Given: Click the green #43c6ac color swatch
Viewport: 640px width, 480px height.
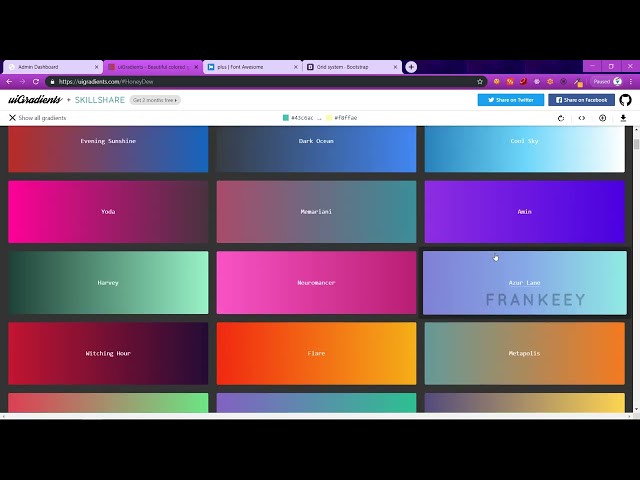Looking at the screenshot, I should pyautogui.click(x=286, y=118).
